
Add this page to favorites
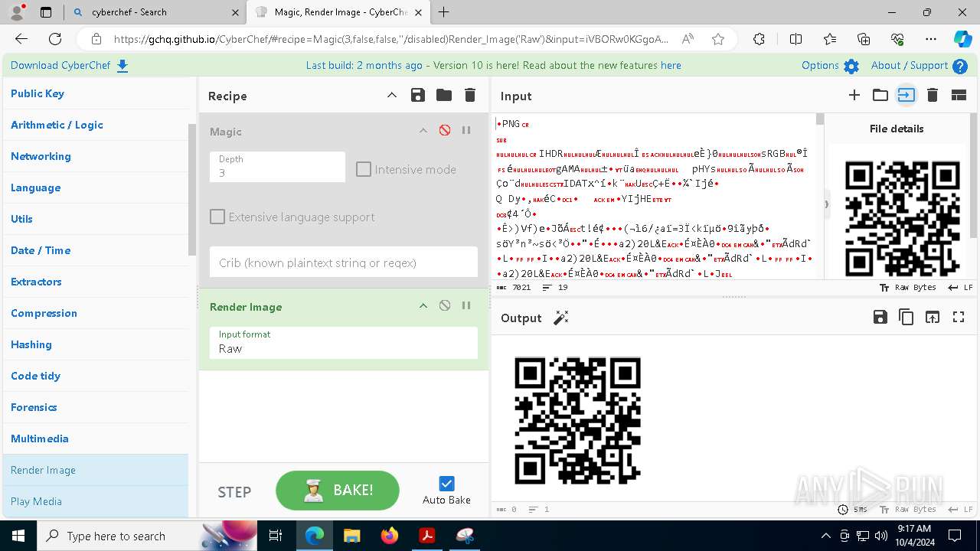717,39
